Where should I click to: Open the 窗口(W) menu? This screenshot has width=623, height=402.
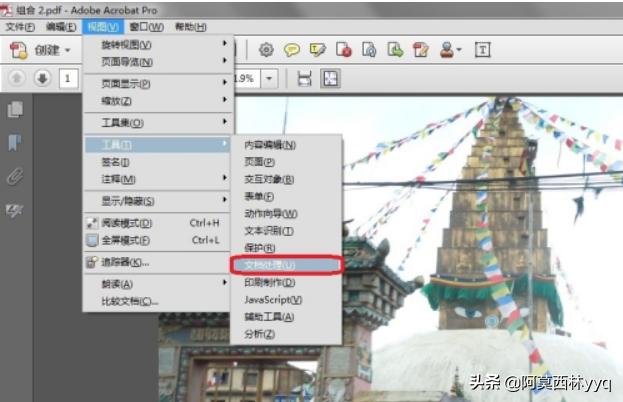tap(147, 27)
